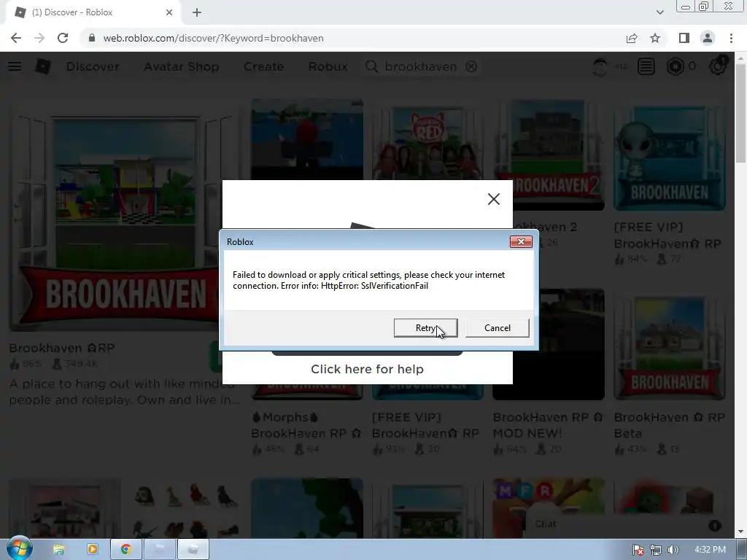Click Cancel in the Roblox error dialog
Viewport: 747px width, 560px height.
click(x=497, y=328)
